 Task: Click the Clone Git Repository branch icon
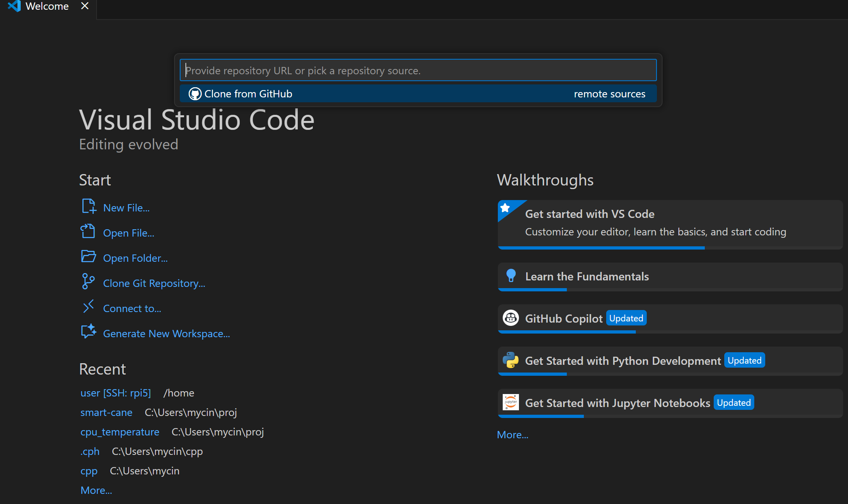(x=88, y=281)
